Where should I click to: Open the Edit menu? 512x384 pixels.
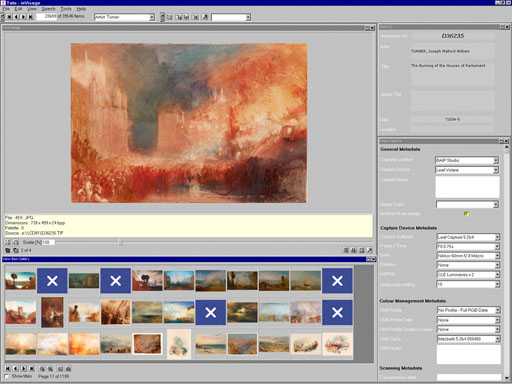(x=19, y=9)
